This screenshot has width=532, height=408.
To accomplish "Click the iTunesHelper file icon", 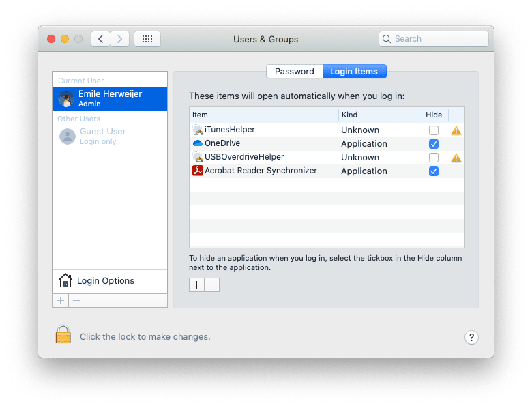I will (198, 130).
